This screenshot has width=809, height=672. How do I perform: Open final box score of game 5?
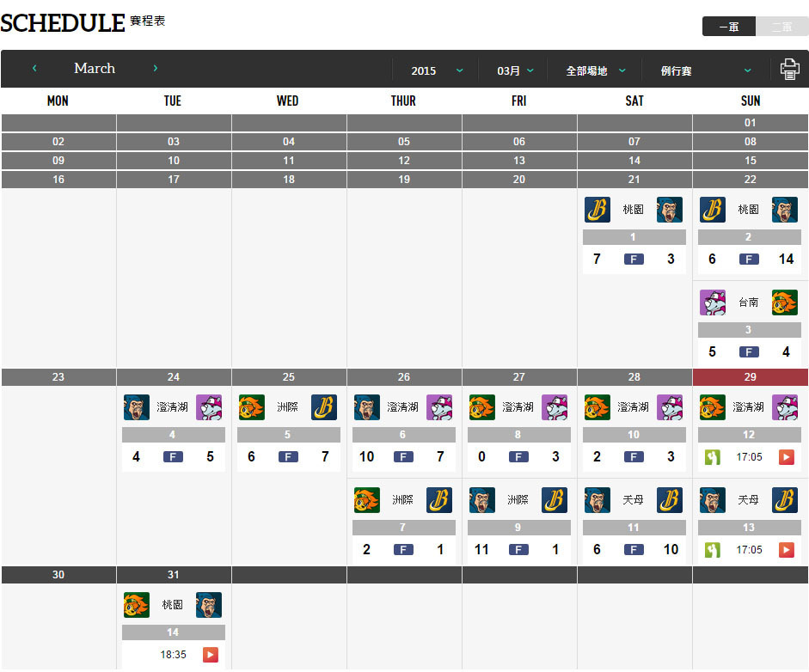pos(288,456)
